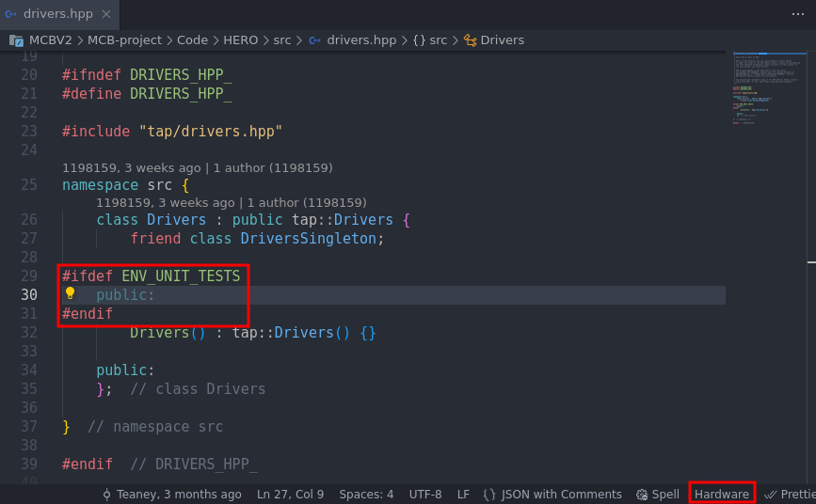Select the UTF-8 encoding indicator
Image resolution: width=816 pixels, height=504 pixels.
pyautogui.click(x=425, y=495)
